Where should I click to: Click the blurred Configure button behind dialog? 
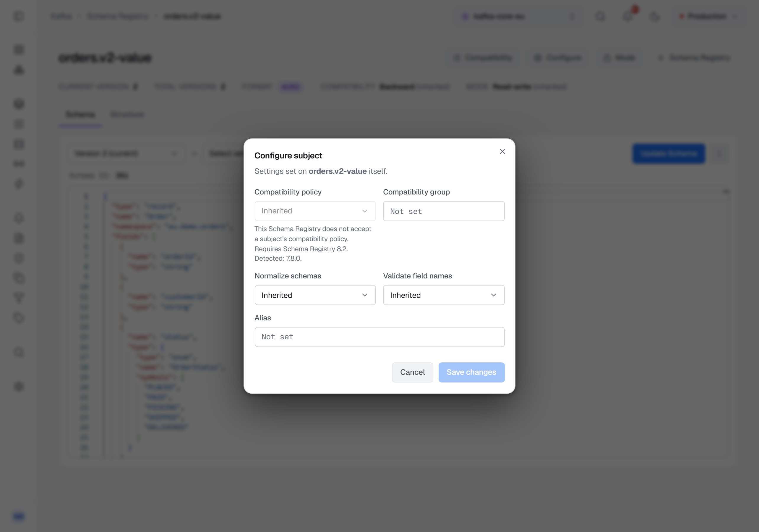click(x=558, y=58)
